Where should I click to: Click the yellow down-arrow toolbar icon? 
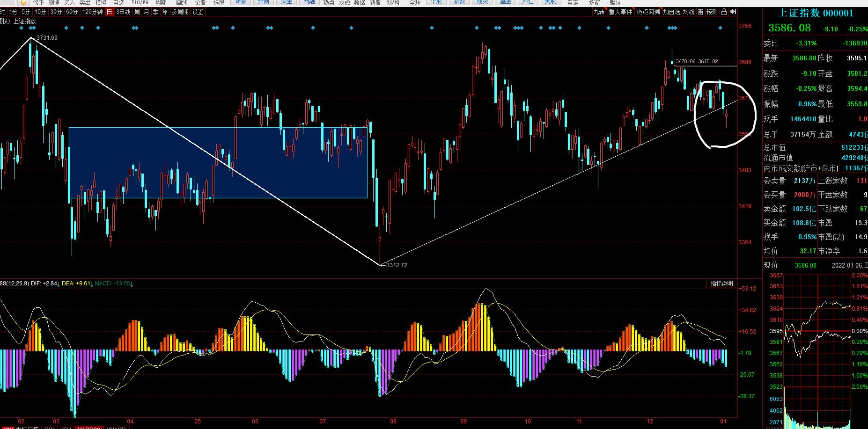[x=23, y=2]
